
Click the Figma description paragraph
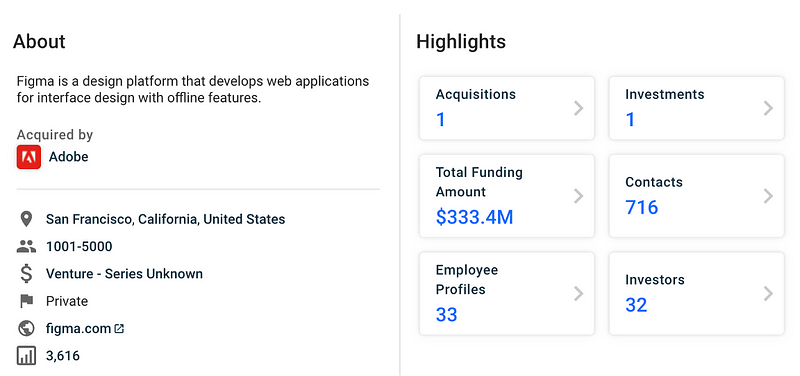coord(193,90)
